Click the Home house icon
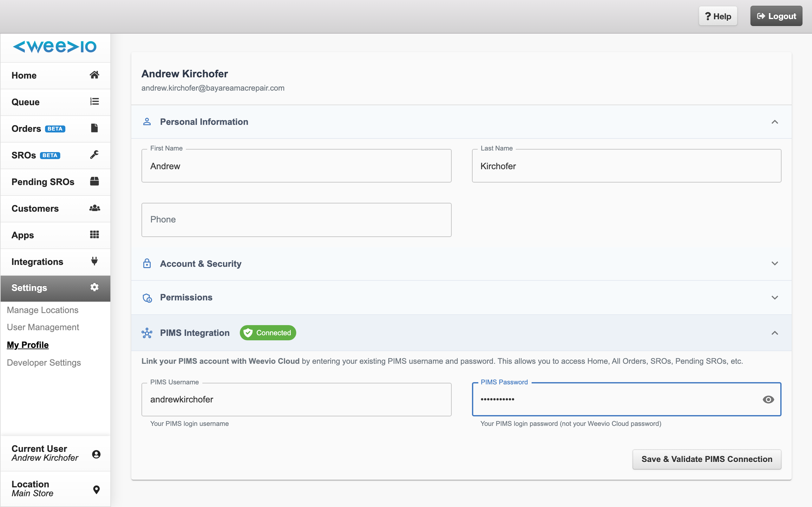This screenshot has width=812, height=507. coord(94,75)
